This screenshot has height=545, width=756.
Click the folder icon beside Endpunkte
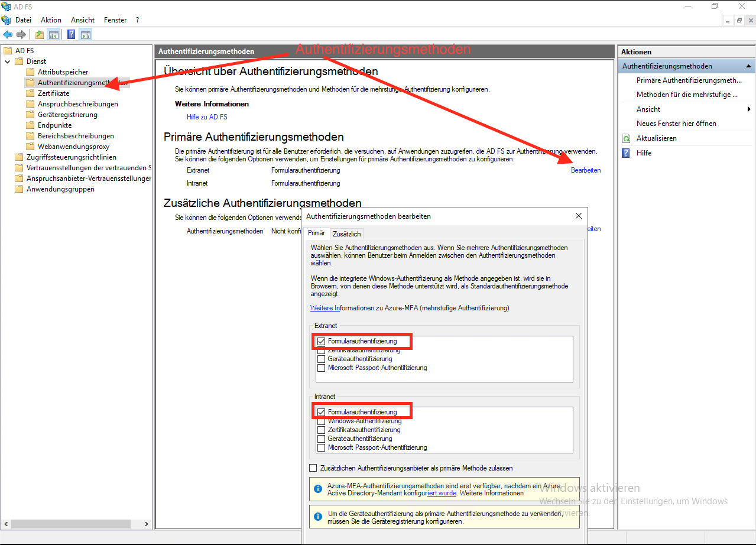pyautogui.click(x=30, y=125)
